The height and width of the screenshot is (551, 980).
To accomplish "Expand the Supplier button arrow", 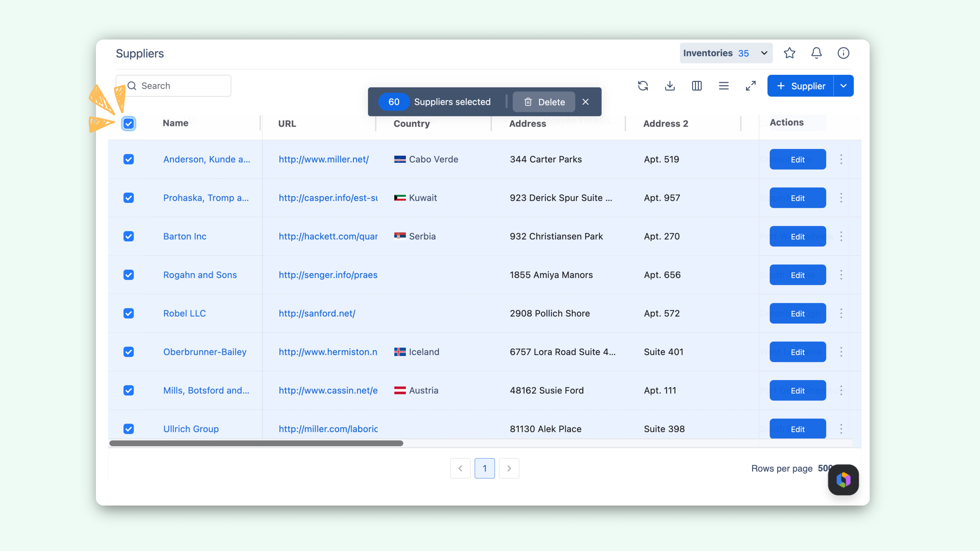I will click(x=843, y=86).
